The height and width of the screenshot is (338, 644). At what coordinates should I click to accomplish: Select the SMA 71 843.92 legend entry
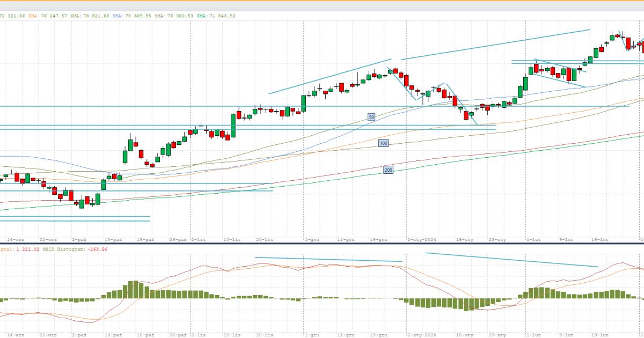tap(215, 16)
